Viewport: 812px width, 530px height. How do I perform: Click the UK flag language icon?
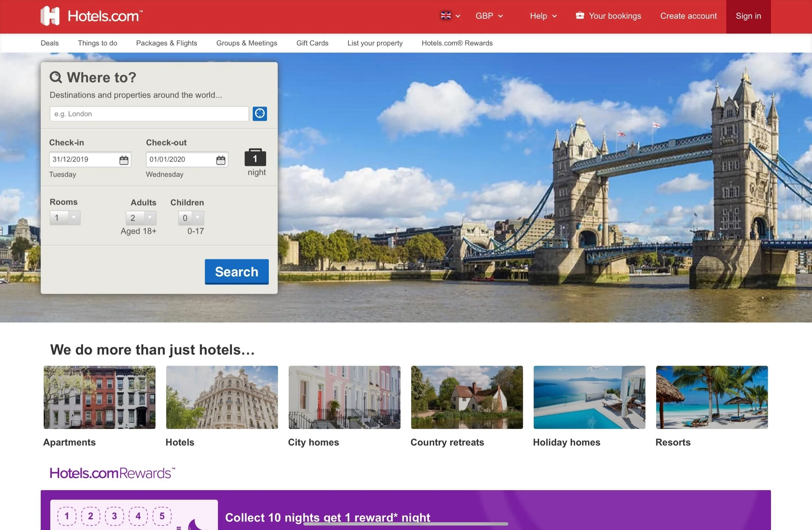pos(446,16)
